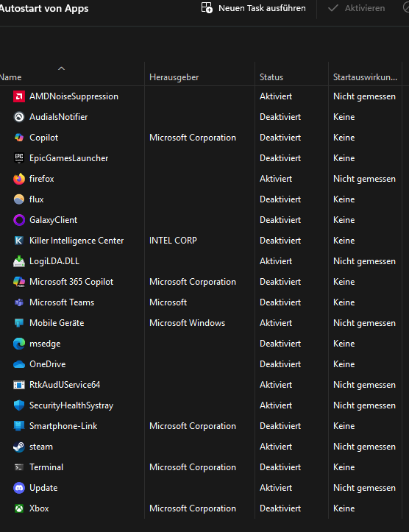This screenshot has width=409, height=532.
Task: Select the RtkAudUService64 entry name
Action: (65, 385)
